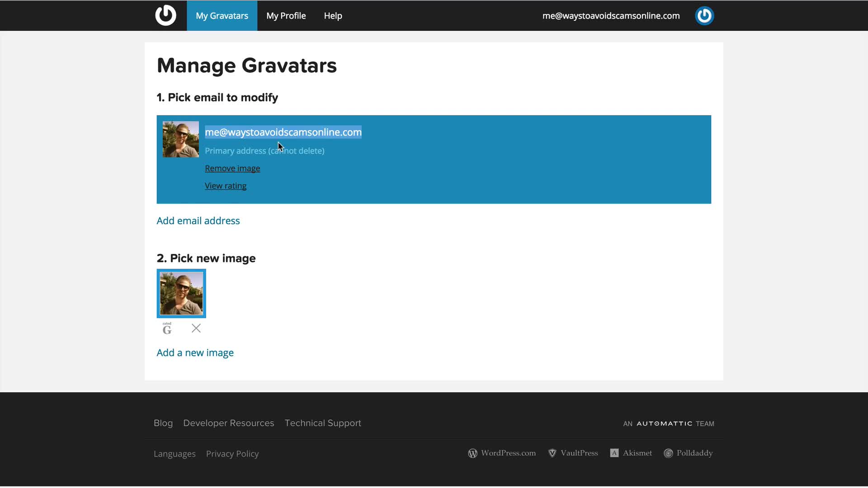Screen dimensions: 868x488
Task: Click the Akismet A icon
Action: click(614, 453)
